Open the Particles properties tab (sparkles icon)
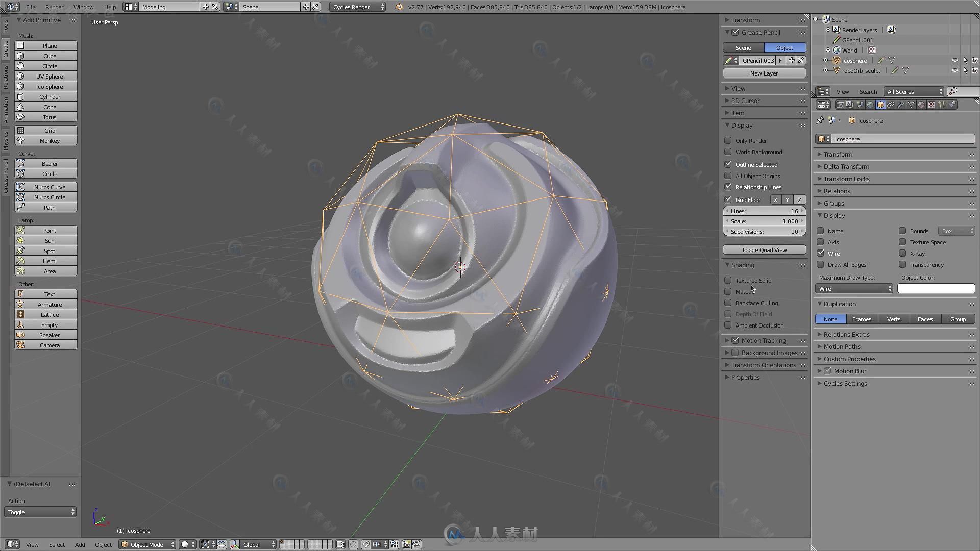The height and width of the screenshot is (551, 980). click(942, 105)
